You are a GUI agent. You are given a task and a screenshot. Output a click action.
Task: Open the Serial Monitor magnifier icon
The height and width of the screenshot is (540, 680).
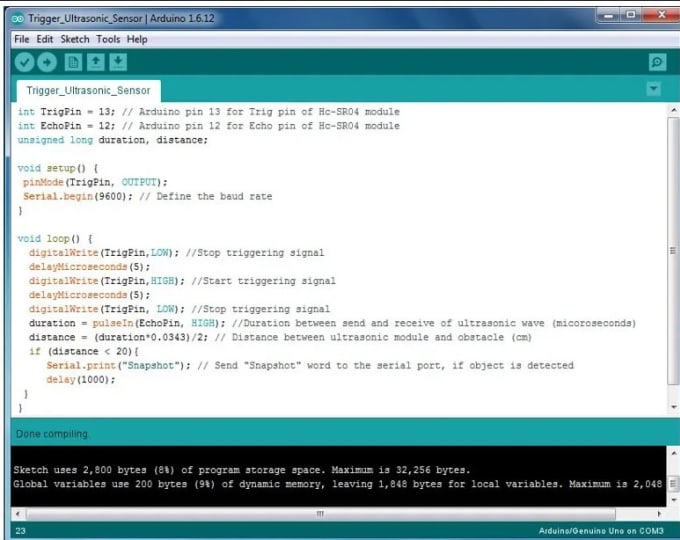click(x=657, y=62)
